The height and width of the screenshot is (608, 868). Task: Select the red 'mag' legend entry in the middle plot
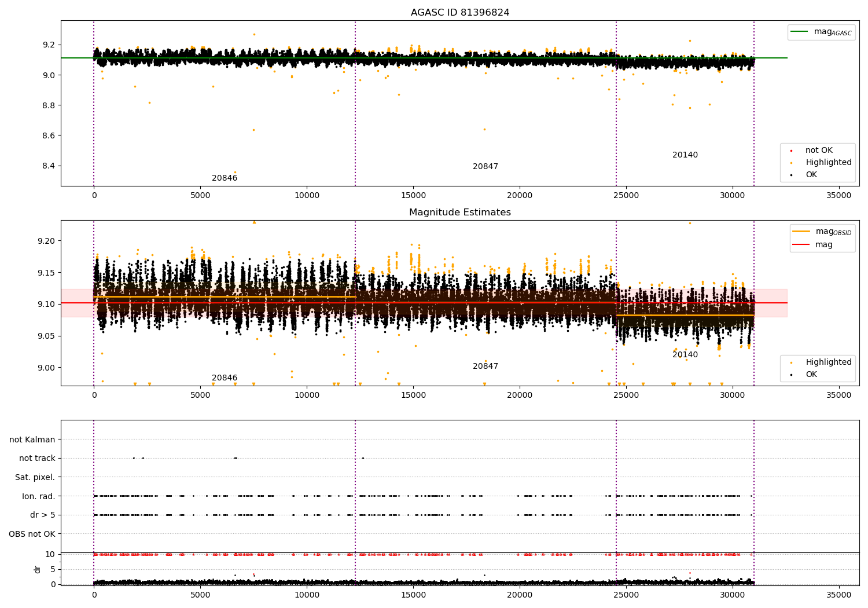tap(813, 244)
